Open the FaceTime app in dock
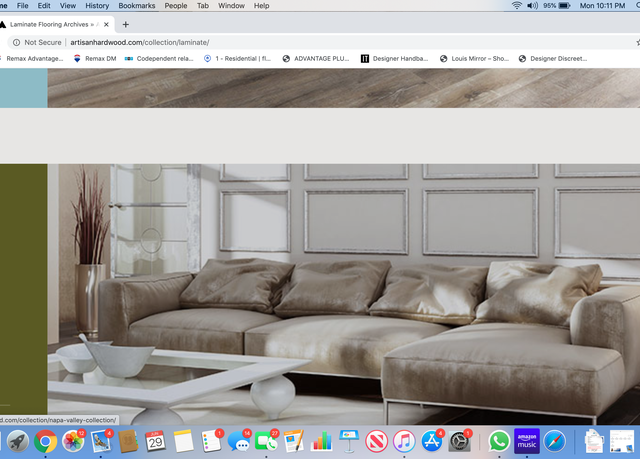Viewport: 640px width, 459px height. click(266, 441)
